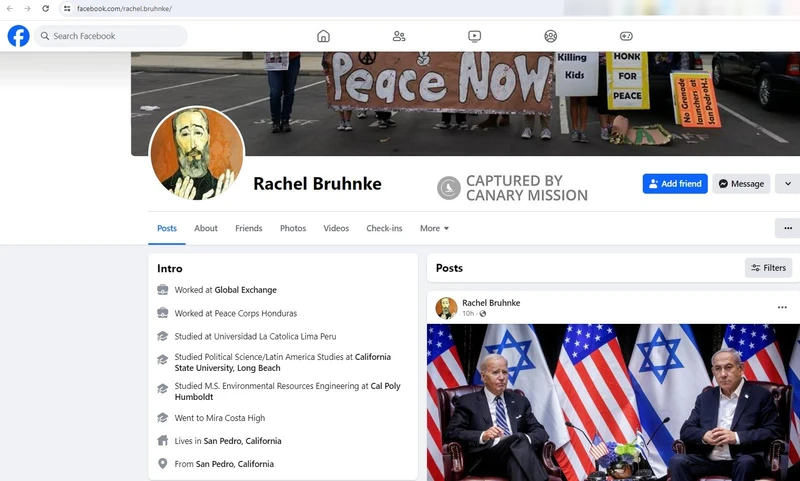
Task: Open the large profile picture
Action: (197, 154)
